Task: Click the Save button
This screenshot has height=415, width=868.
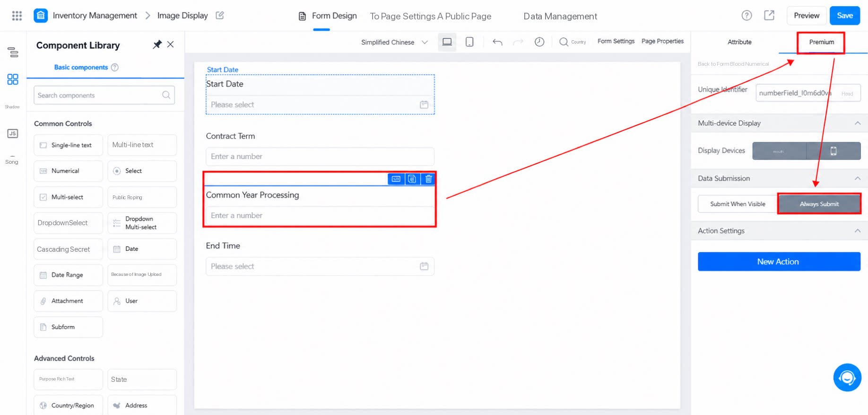Action: pyautogui.click(x=845, y=16)
